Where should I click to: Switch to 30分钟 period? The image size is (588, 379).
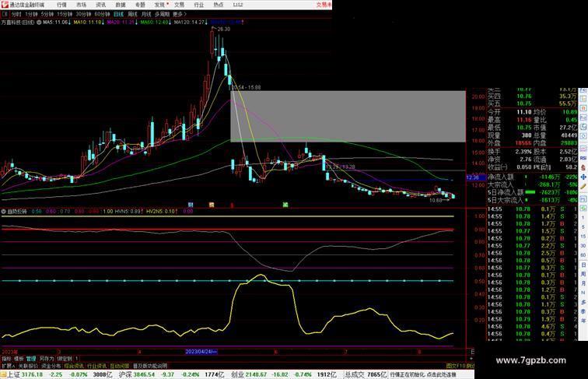pos(83,14)
